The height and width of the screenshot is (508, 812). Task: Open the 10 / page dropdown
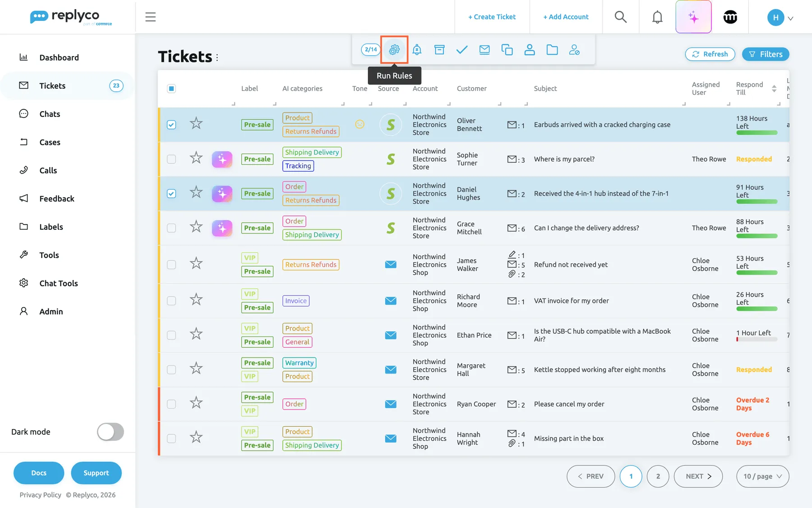[x=762, y=476]
